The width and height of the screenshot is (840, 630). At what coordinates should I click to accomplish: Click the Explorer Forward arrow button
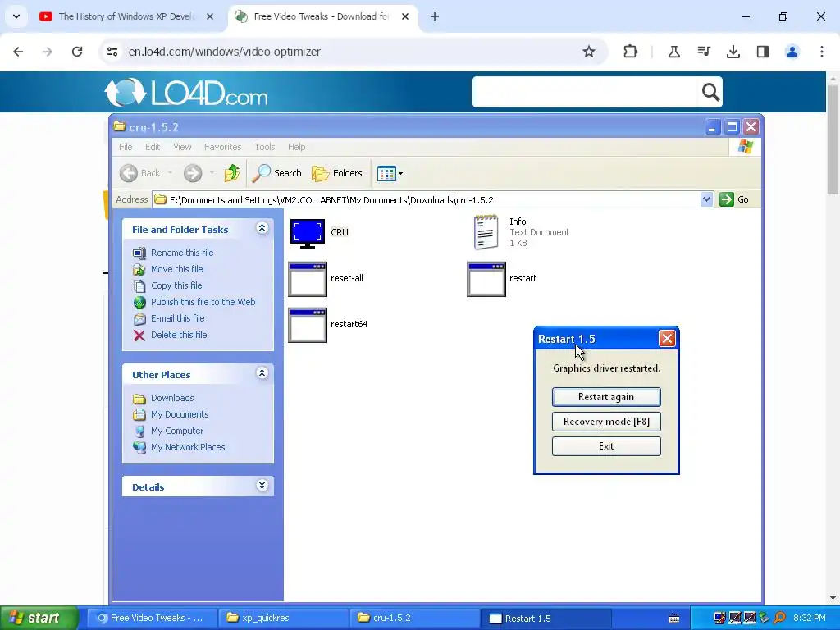193,173
